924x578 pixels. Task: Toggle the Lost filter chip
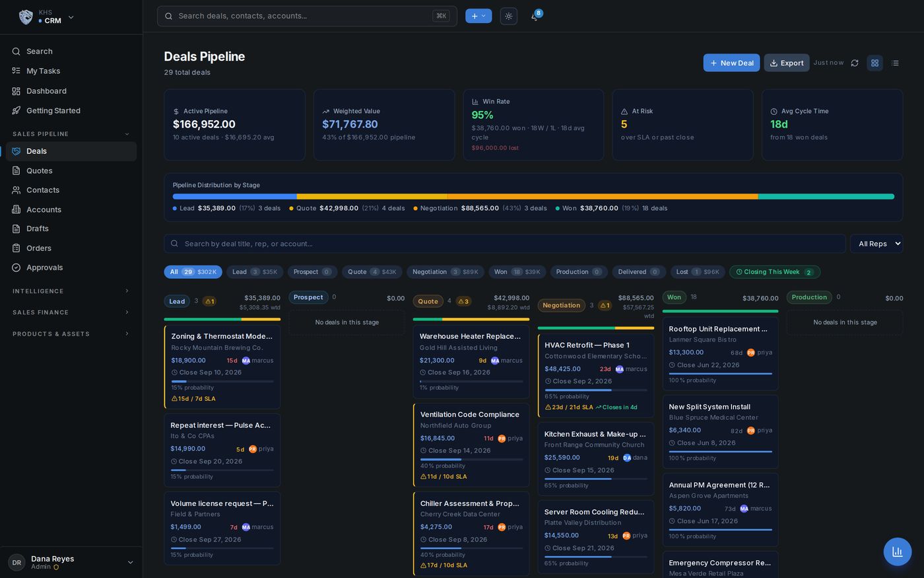(698, 272)
